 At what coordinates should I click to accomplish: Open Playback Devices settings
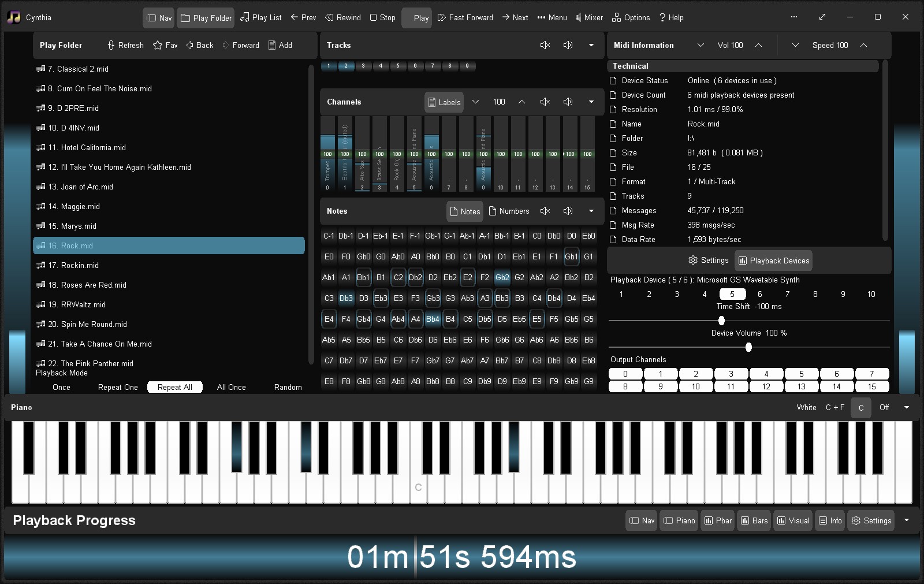click(773, 261)
